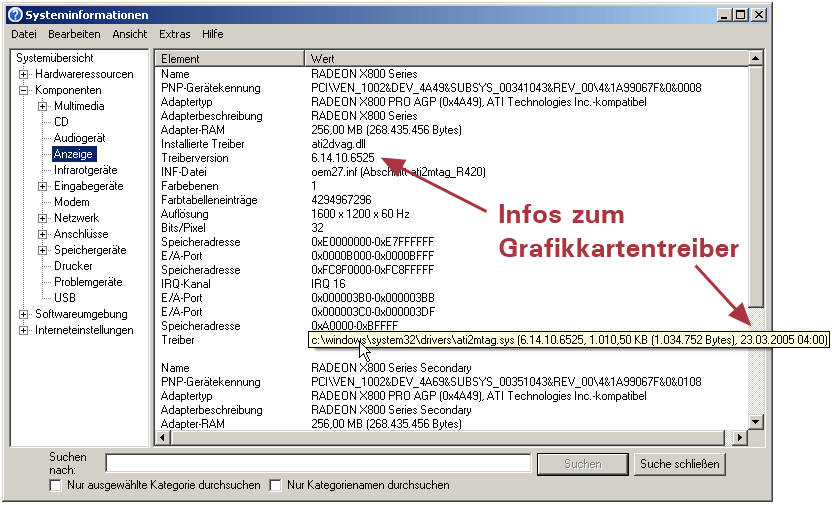This screenshot has height=505, width=832.
Task: Select Speicheradresse value 0xE0000000-0xE7FFFFFF
Action: pos(372,242)
